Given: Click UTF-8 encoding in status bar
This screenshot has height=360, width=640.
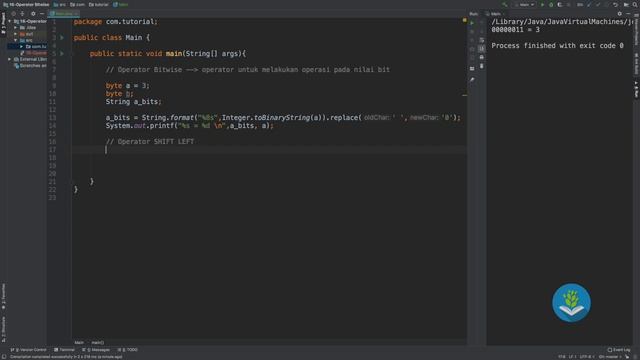Looking at the screenshot, I should point(587,357).
